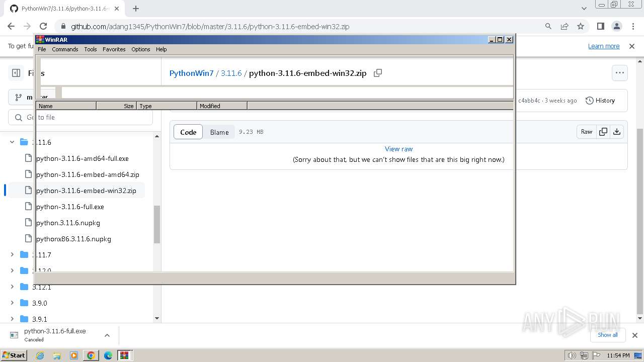Click the View raw link
644x362 pixels.
[x=398, y=149]
